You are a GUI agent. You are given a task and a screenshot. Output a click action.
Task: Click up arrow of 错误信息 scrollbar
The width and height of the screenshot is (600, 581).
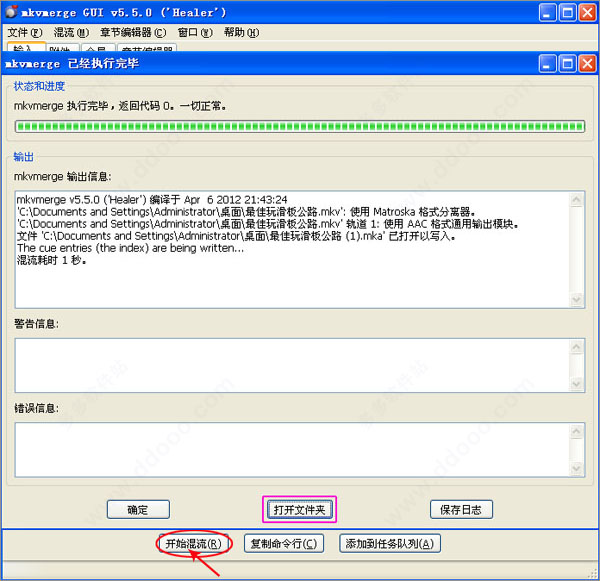click(x=577, y=432)
